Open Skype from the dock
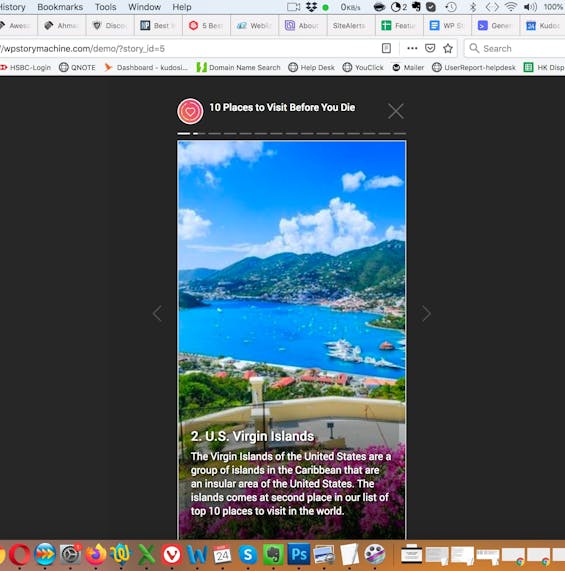The height and width of the screenshot is (571, 565). (x=248, y=555)
